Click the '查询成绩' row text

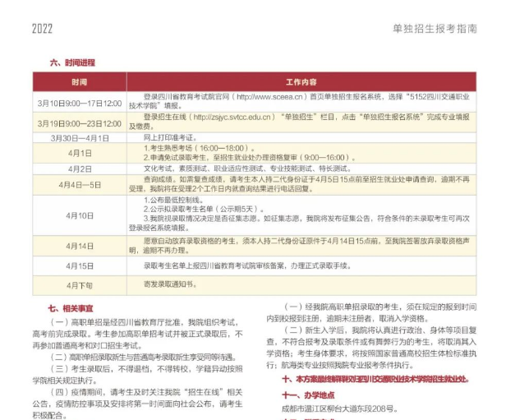click(x=299, y=184)
